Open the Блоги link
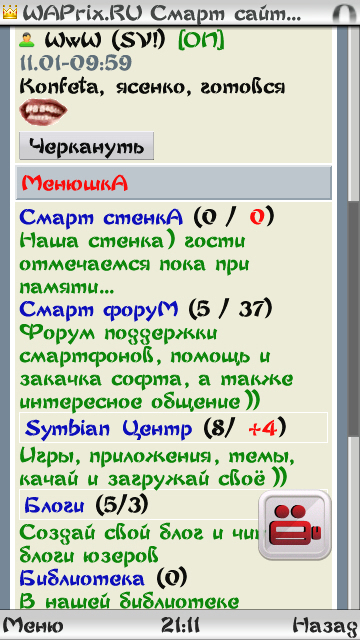The height and width of the screenshot is (640, 360). point(54,506)
